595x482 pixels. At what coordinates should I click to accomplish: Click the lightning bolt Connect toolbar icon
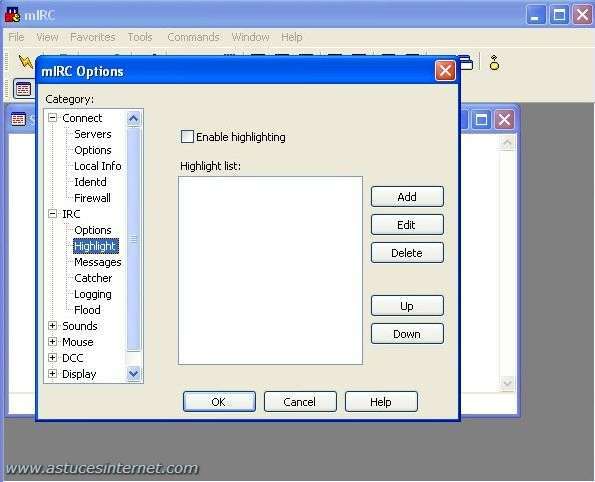pyautogui.click(x=25, y=61)
